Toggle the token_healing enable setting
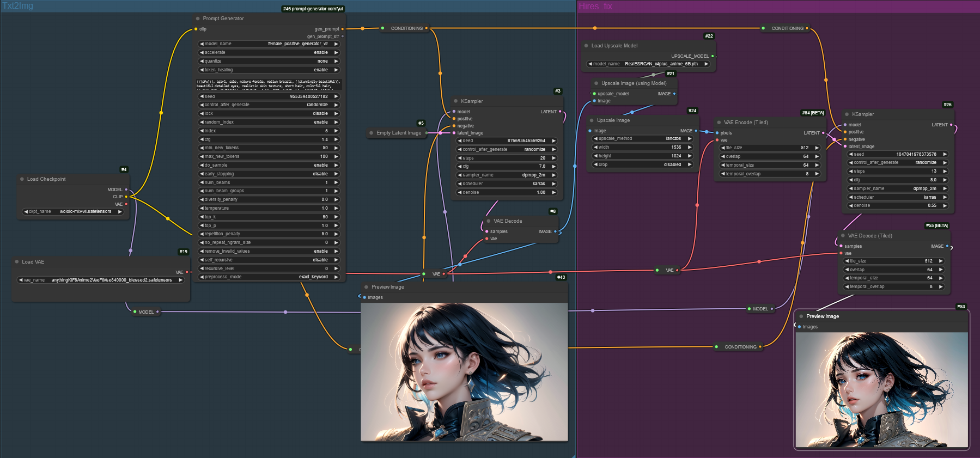This screenshot has height=458, width=980. 269,70
